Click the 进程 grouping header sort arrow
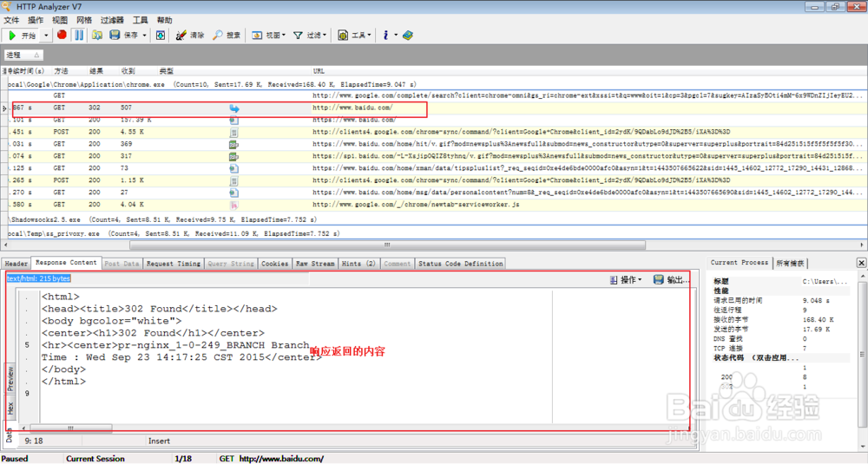Image resolution: width=868 pixels, height=464 pixels. point(36,56)
